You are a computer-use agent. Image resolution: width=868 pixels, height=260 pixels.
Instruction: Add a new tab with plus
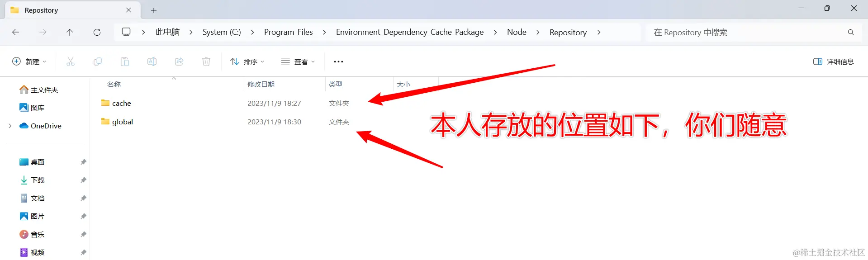click(154, 10)
